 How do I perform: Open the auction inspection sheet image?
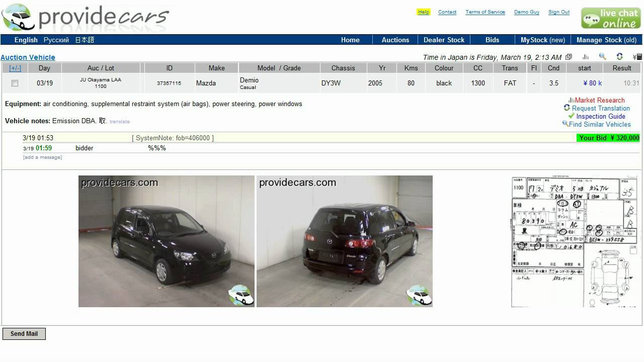coord(575,241)
